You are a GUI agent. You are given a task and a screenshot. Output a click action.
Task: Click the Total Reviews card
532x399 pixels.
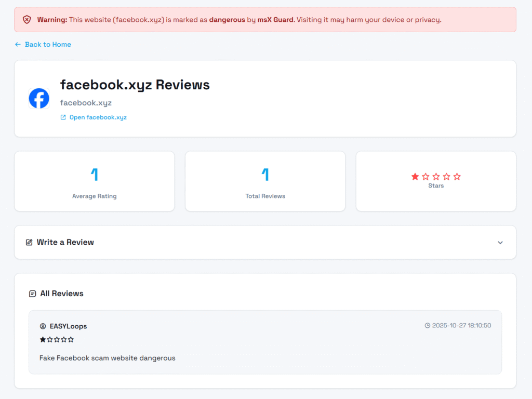tap(265, 181)
